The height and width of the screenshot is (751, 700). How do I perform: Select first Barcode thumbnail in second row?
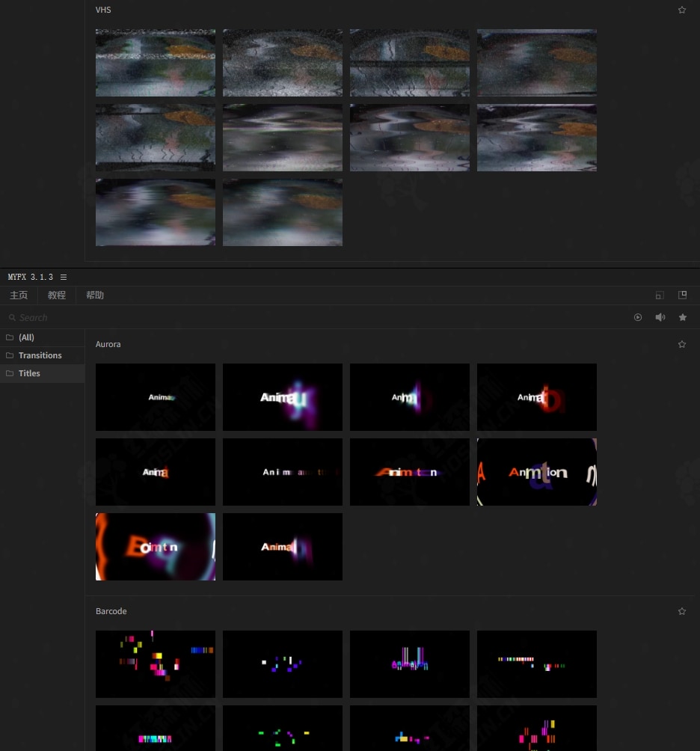coord(156,728)
